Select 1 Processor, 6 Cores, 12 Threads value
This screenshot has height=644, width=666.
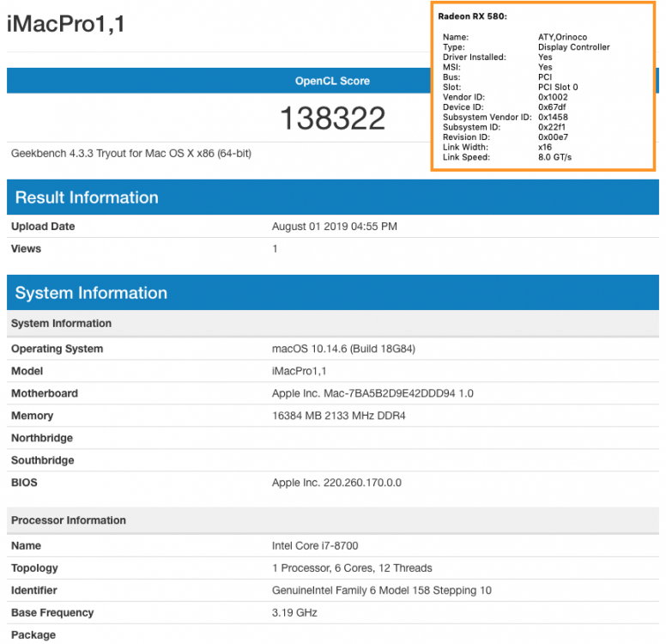click(x=352, y=568)
